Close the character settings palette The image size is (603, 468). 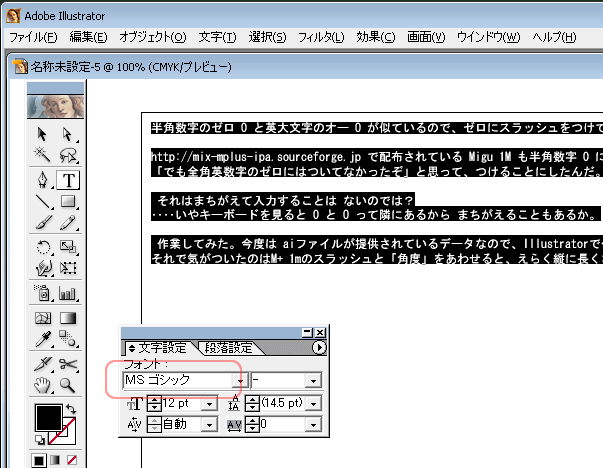pos(320,332)
